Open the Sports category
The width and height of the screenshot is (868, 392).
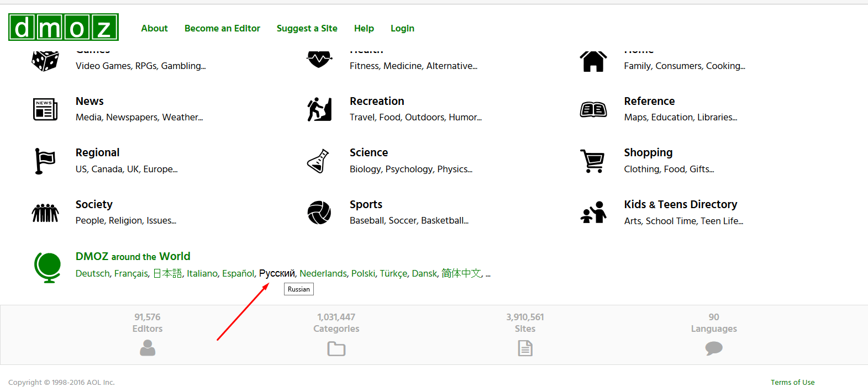(x=366, y=204)
